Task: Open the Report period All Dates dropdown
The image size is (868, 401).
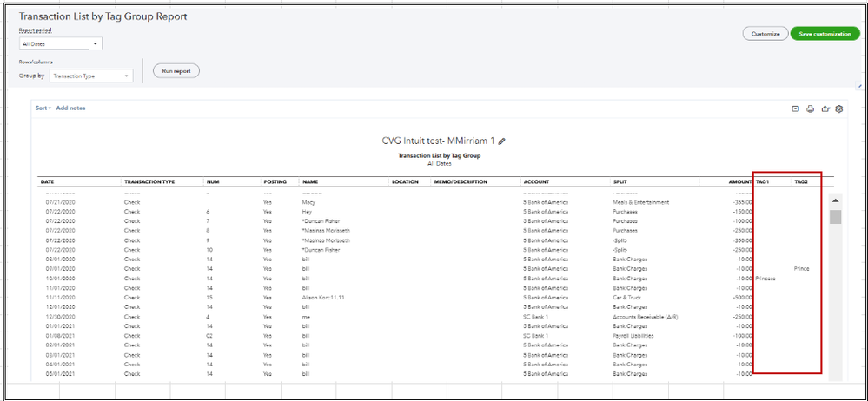Action: (60, 43)
